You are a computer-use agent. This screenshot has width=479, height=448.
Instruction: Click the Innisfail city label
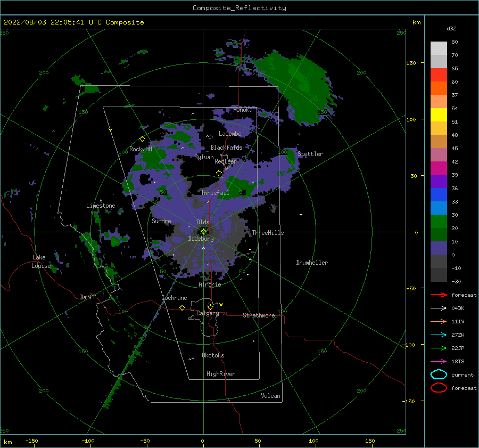215,193
